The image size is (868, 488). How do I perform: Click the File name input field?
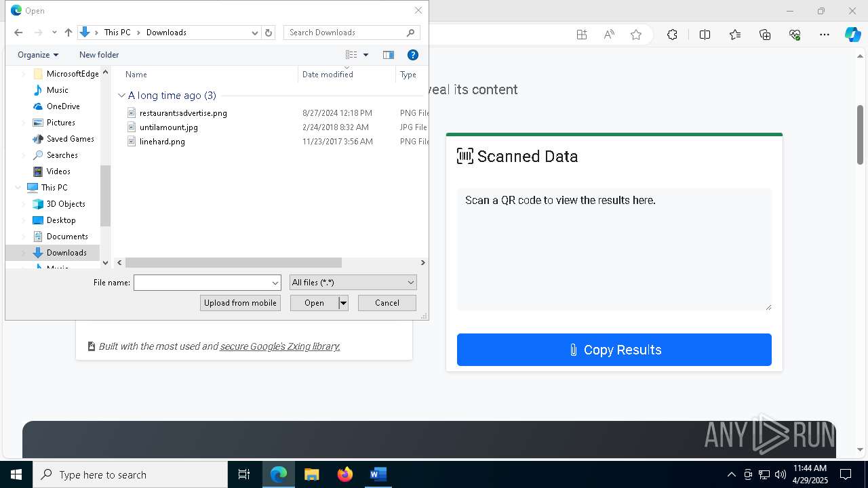(x=201, y=283)
